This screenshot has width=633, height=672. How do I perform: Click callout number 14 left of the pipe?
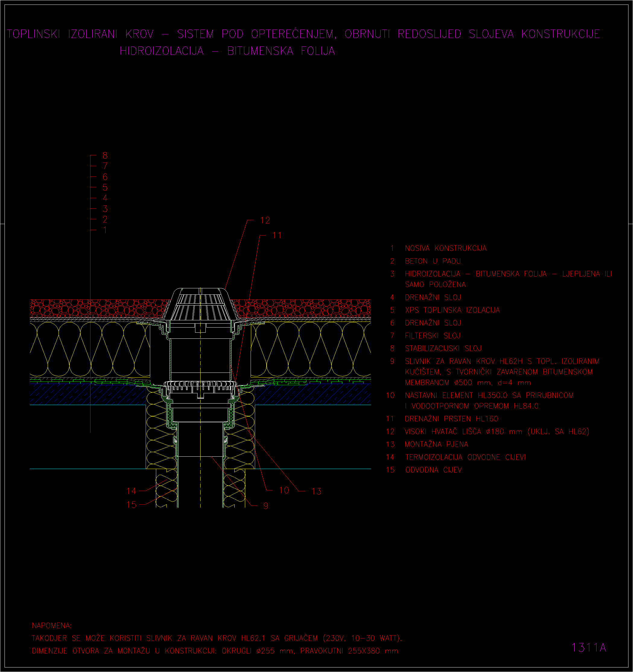pyautogui.click(x=131, y=491)
